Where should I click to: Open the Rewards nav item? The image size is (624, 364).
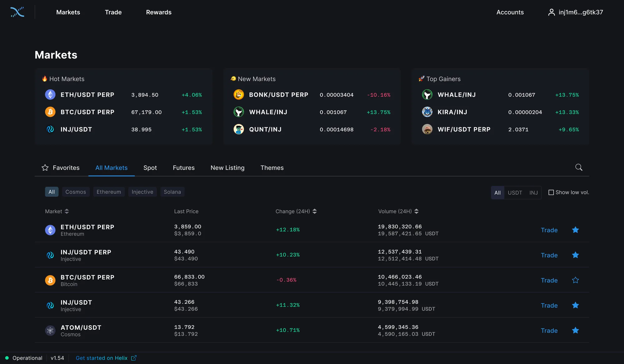pyautogui.click(x=159, y=12)
